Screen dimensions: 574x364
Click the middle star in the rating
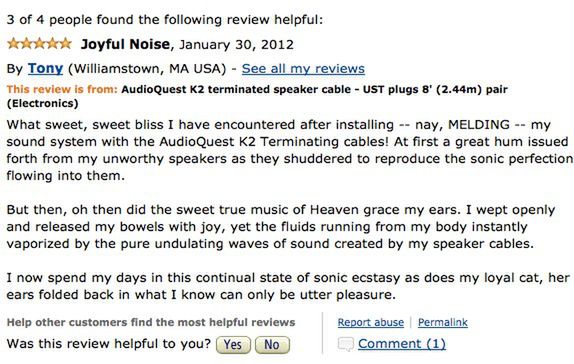40,44
